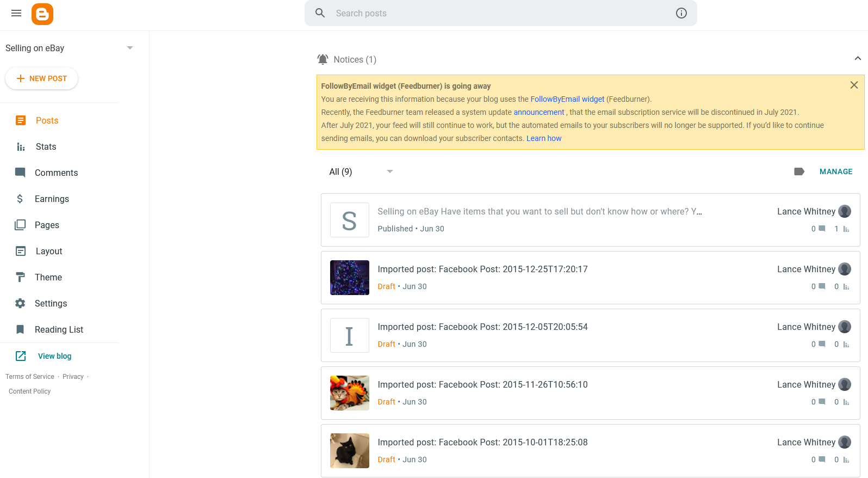
Task: Click the Reading List bookmark icon
Action: pos(20,329)
